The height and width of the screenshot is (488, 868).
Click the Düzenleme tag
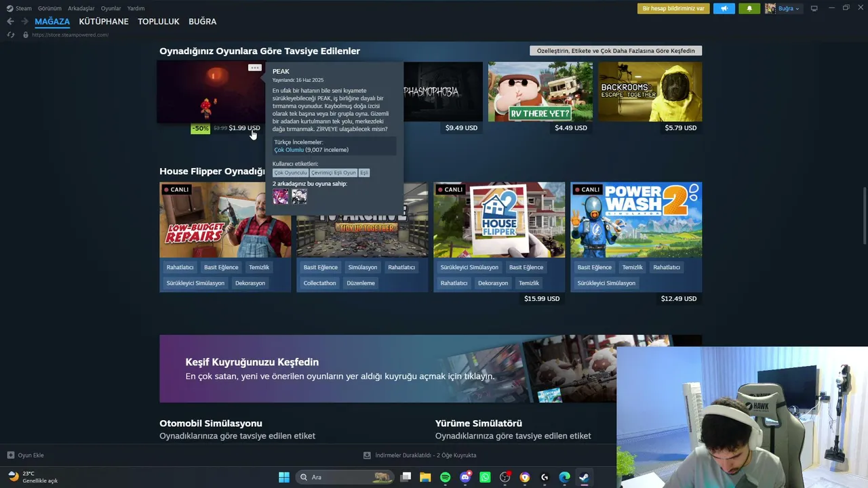coord(360,283)
